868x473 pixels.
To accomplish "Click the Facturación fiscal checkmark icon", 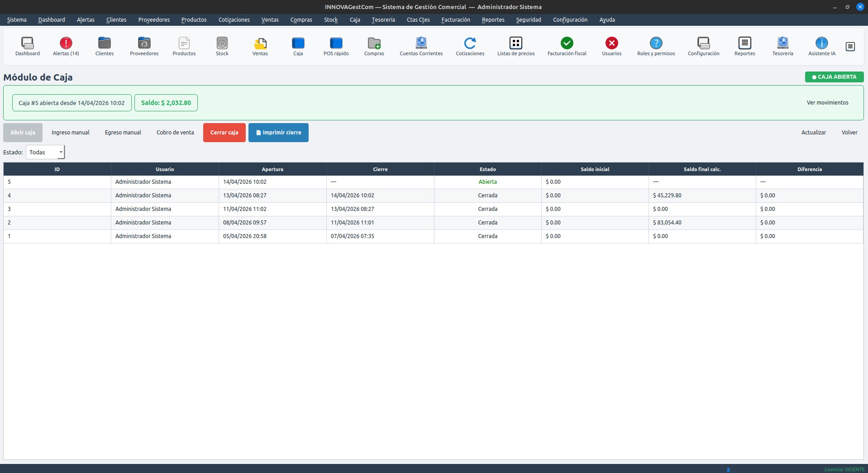I will [x=567, y=43].
